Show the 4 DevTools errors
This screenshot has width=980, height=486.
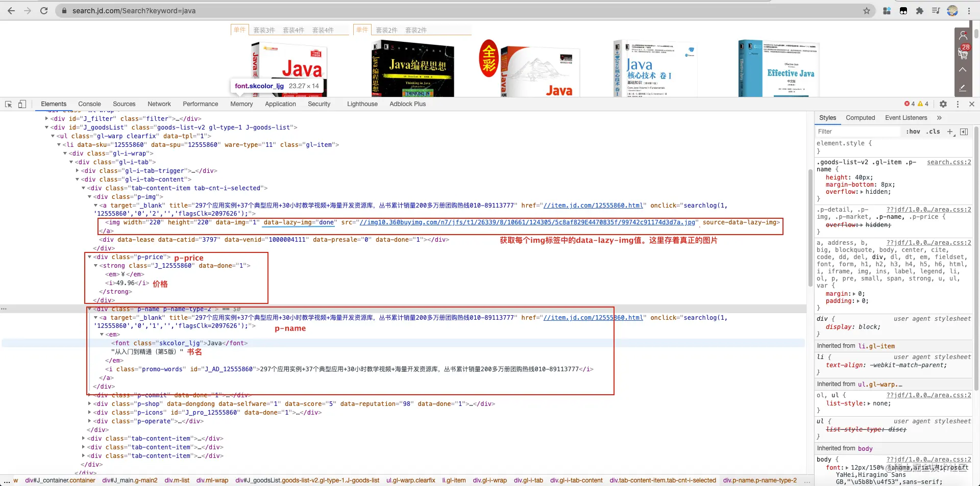point(910,104)
